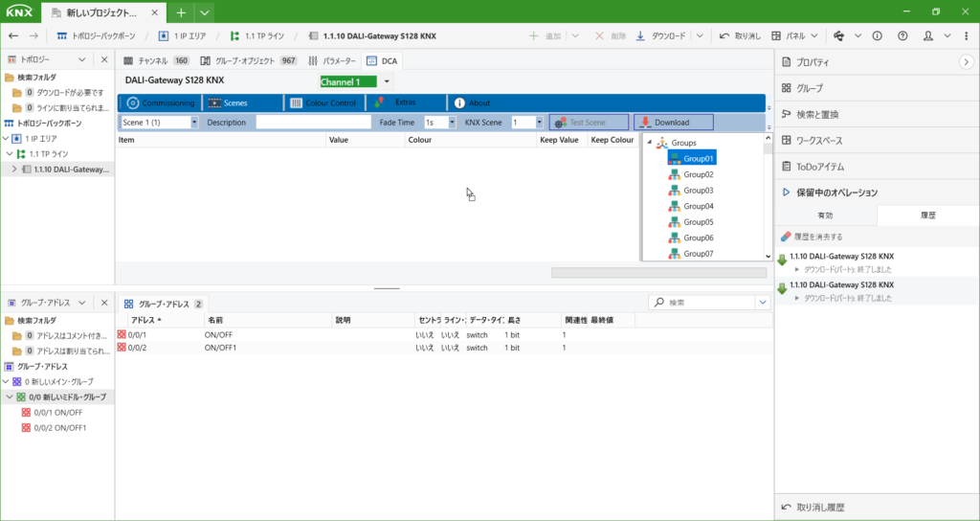Viewport: 980px width, 521px height.
Task: Collapse the 1.1 TP ライン node
Action: coord(11,154)
